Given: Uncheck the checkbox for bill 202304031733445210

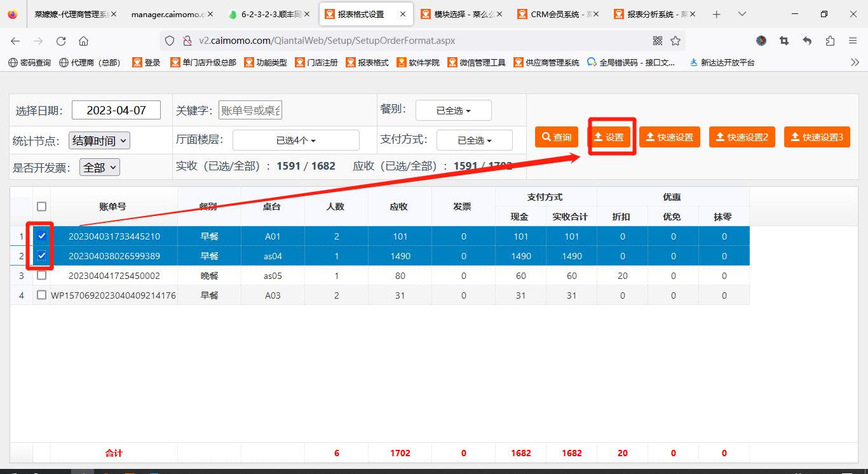Looking at the screenshot, I should (x=42, y=236).
